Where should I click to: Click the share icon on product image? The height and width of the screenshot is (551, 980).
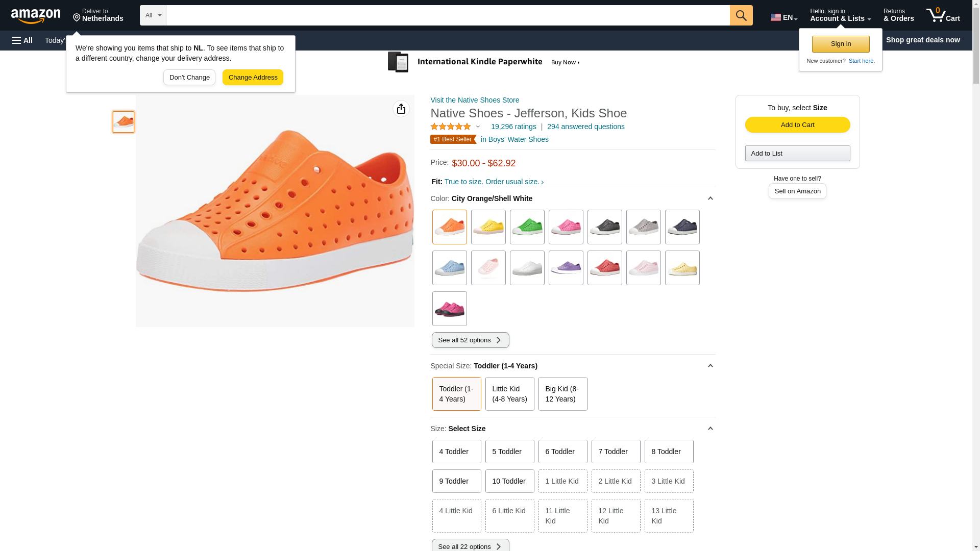pyautogui.click(x=401, y=109)
